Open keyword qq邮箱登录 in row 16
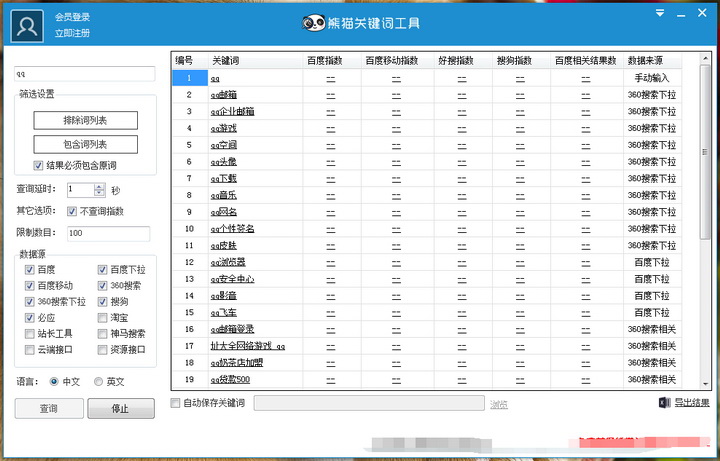This screenshot has width=720, height=461. [x=232, y=329]
